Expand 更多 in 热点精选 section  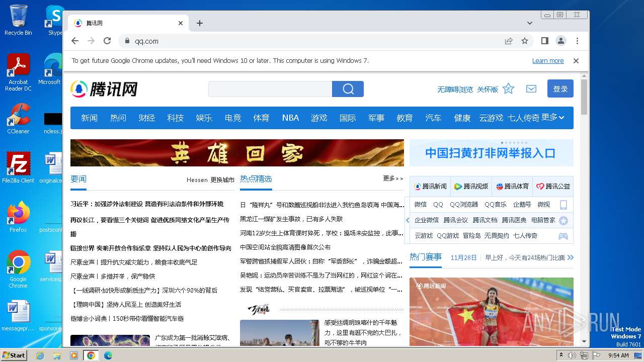click(393, 178)
